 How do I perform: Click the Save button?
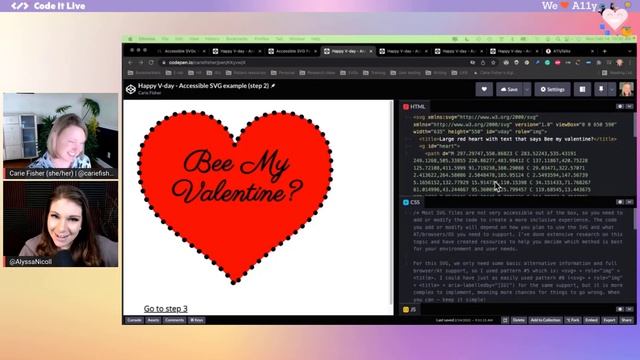click(509, 89)
